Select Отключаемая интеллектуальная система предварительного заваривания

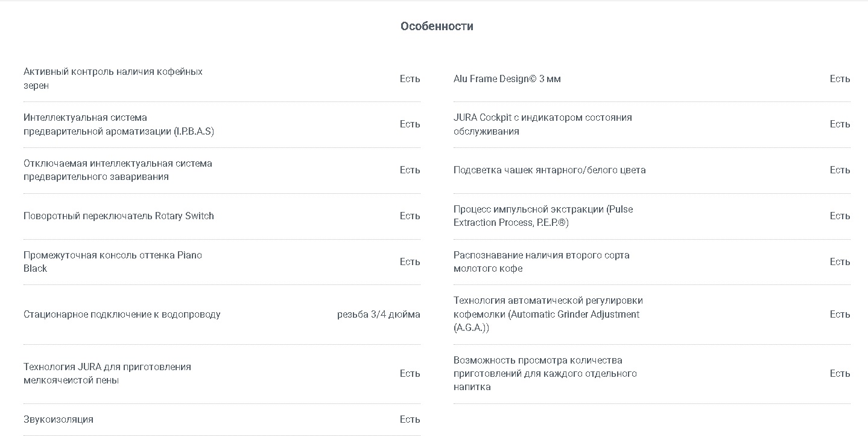click(118, 170)
